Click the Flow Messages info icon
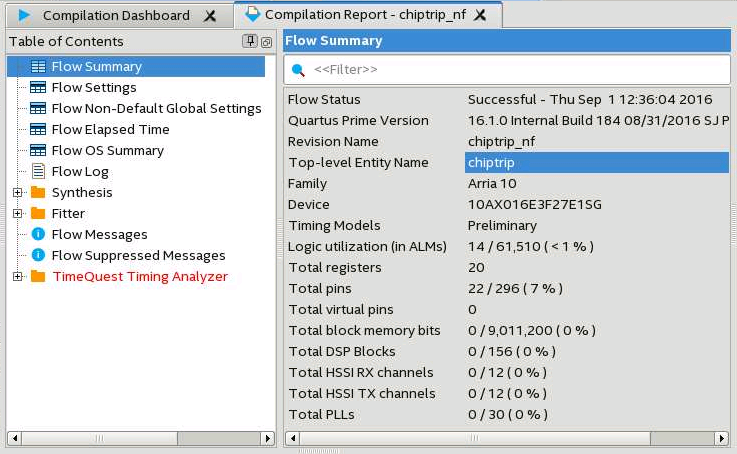This screenshot has height=454, width=737. click(x=38, y=234)
